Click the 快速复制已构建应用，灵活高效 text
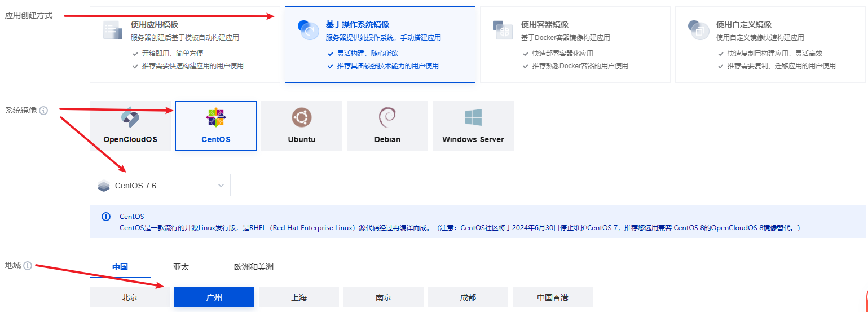 (x=775, y=54)
